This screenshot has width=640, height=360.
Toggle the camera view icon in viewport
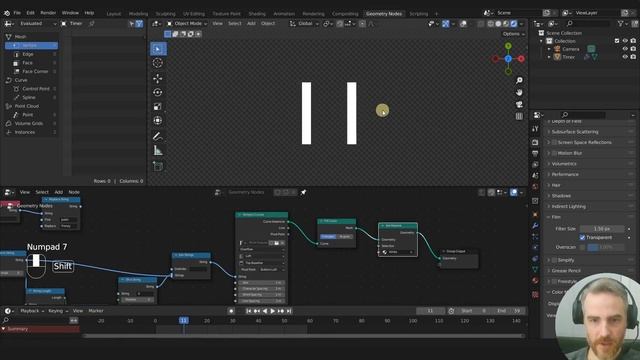click(x=519, y=104)
